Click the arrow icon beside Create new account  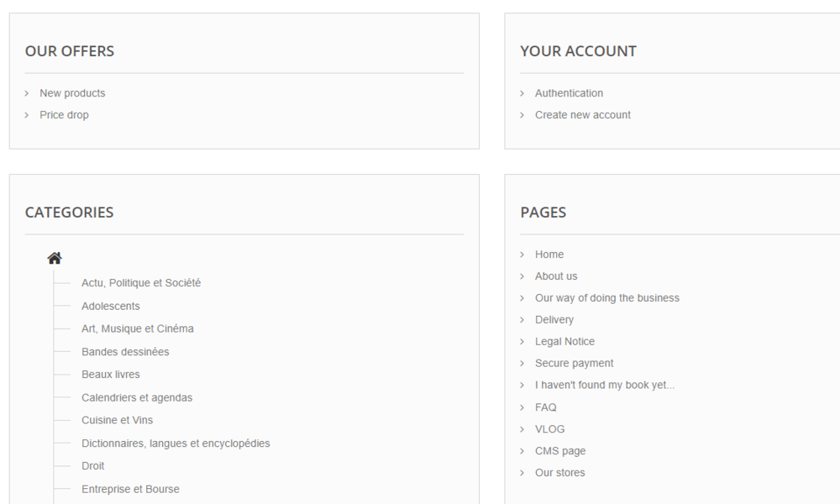[x=523, y=115]
